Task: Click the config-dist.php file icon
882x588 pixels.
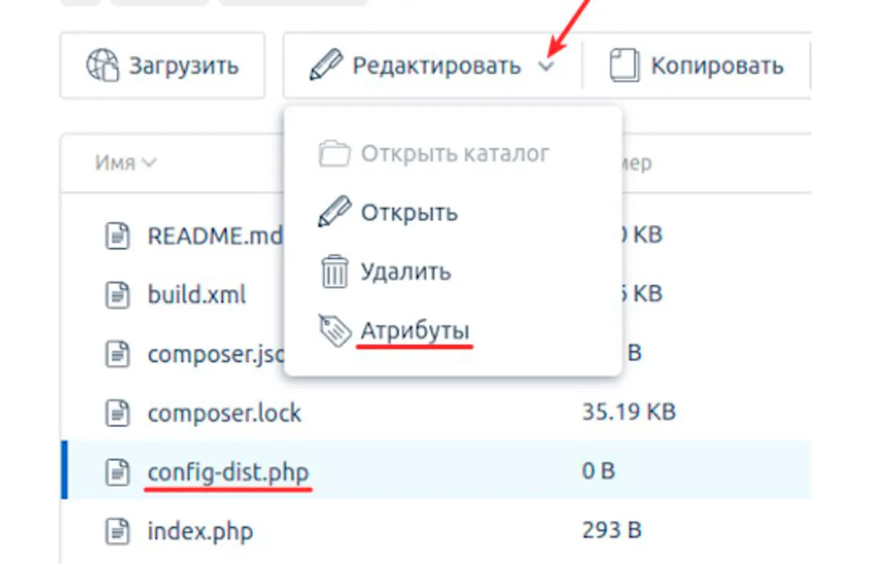Action: 117,471
